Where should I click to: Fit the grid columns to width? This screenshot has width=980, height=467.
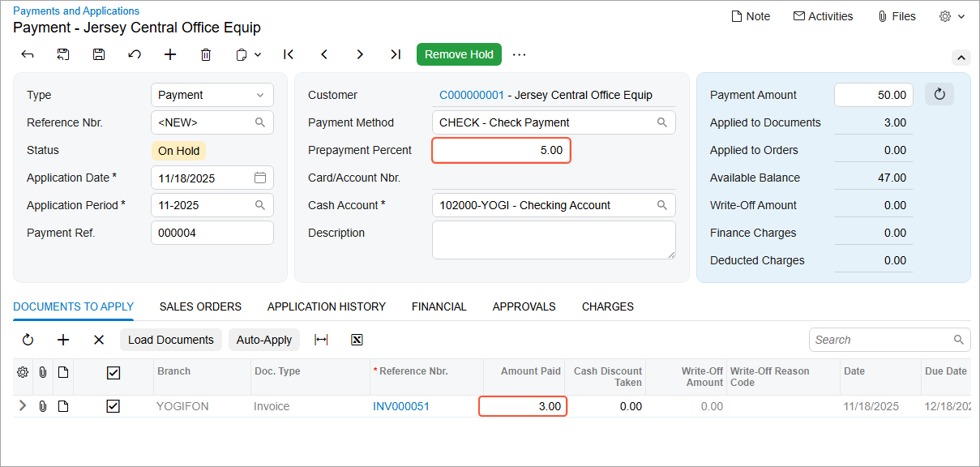321,340
